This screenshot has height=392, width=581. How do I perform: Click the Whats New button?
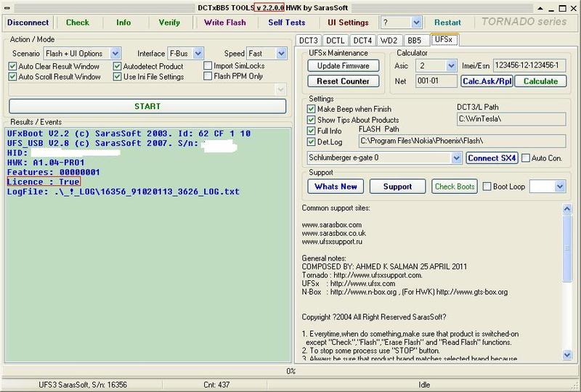[x=336, y=187]
